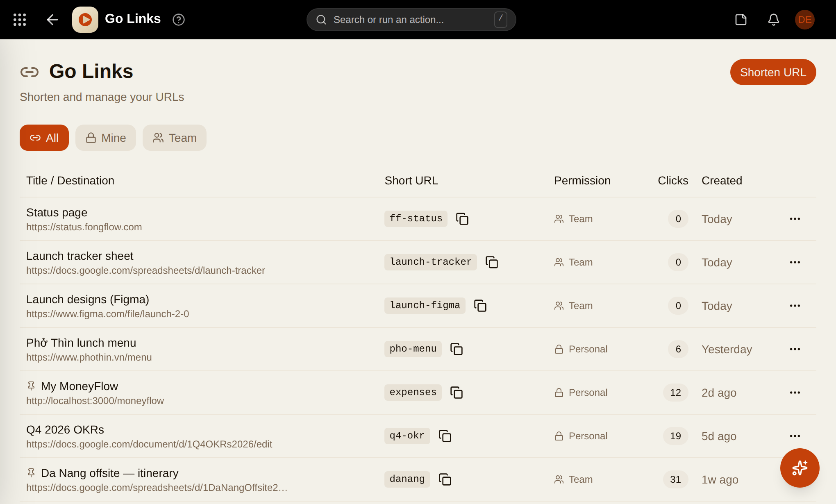Image resolution: width=836 pixels, height=504 pixels.
Task: Open the status.fongflow.com link
Action: [x=84, y=227]
